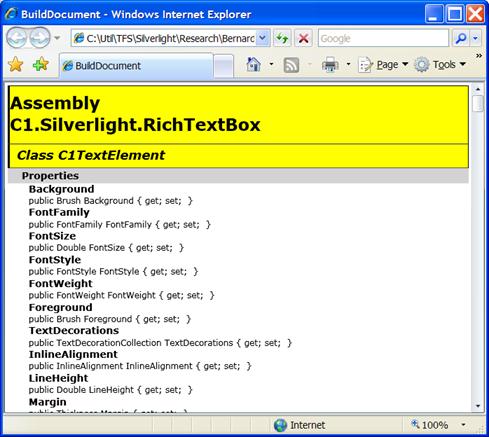Open the Print options dropdown arrow
The height and width of the screenshot is (437, 489).
point(349,64)
